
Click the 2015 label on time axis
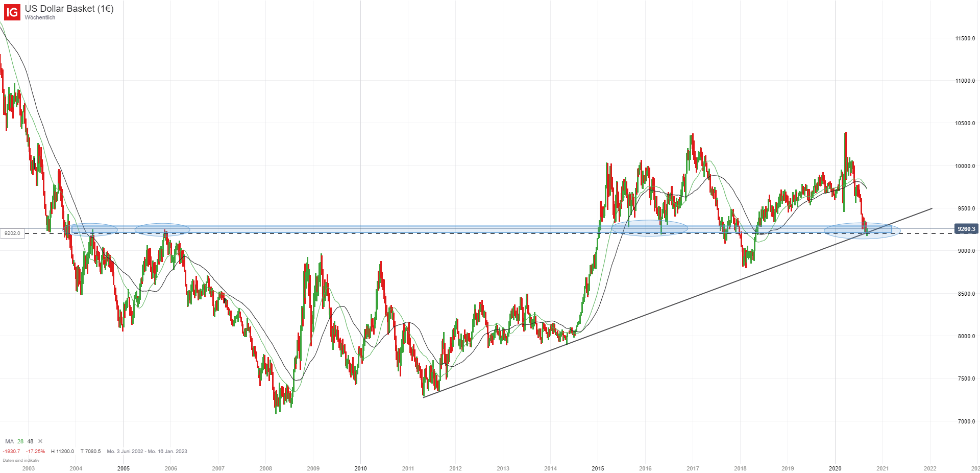point(598,468)
